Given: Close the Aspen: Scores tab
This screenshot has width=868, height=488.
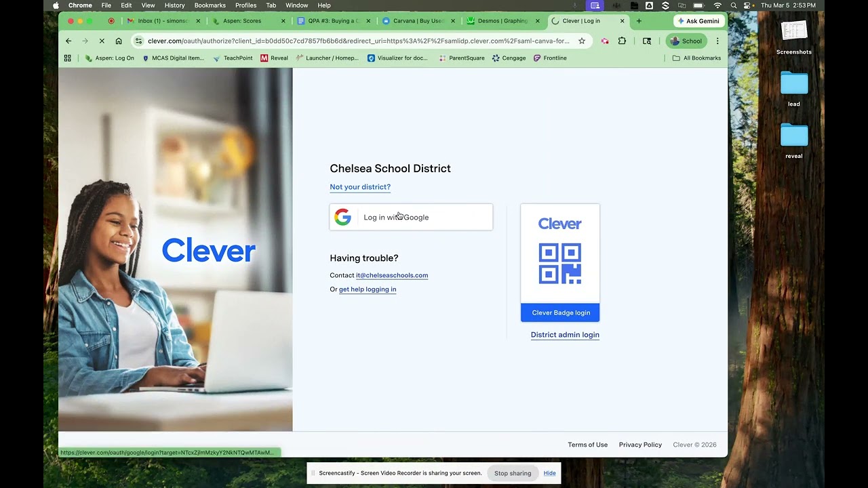Looking at the screenshot, I should click(283, 21).
